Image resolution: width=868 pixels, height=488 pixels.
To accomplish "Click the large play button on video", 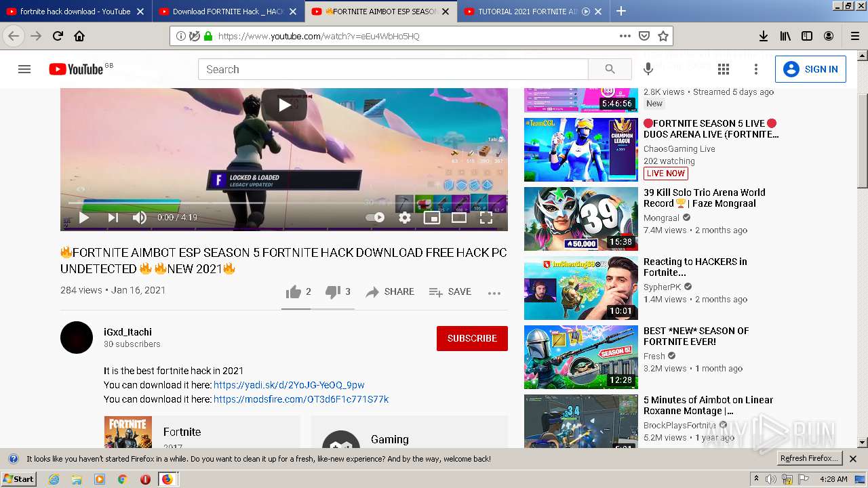I will [x=284, y=105].
